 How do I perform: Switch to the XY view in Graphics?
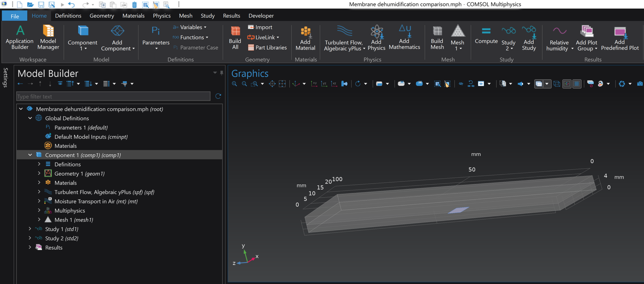click(x=314, y=84)
